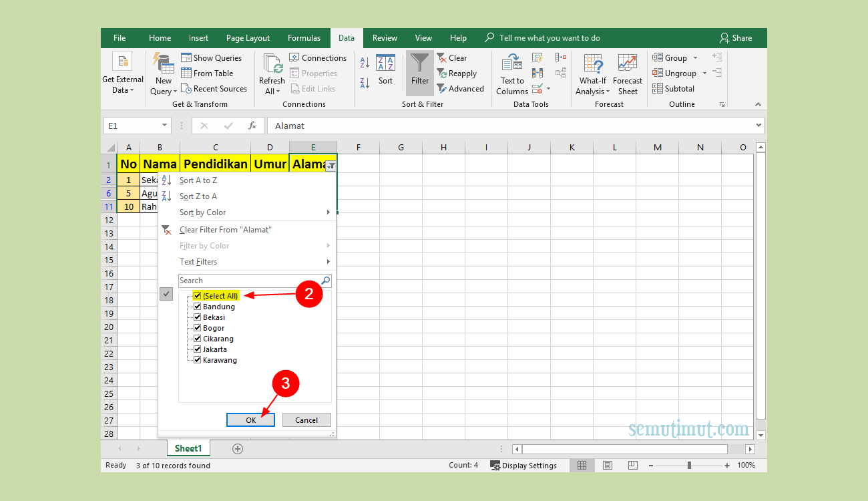Open Recent Sources
This screenshot has width=868, height=501.
click(x=214, y=89)
